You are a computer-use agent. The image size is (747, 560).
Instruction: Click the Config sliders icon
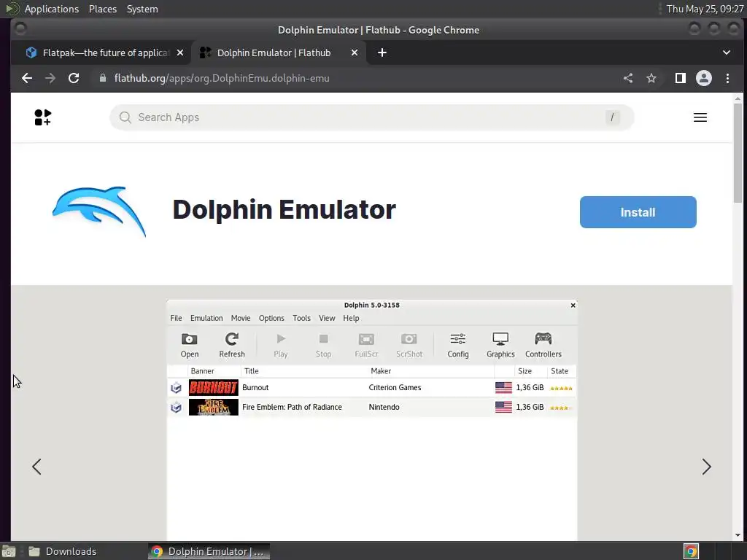[458, 338]
